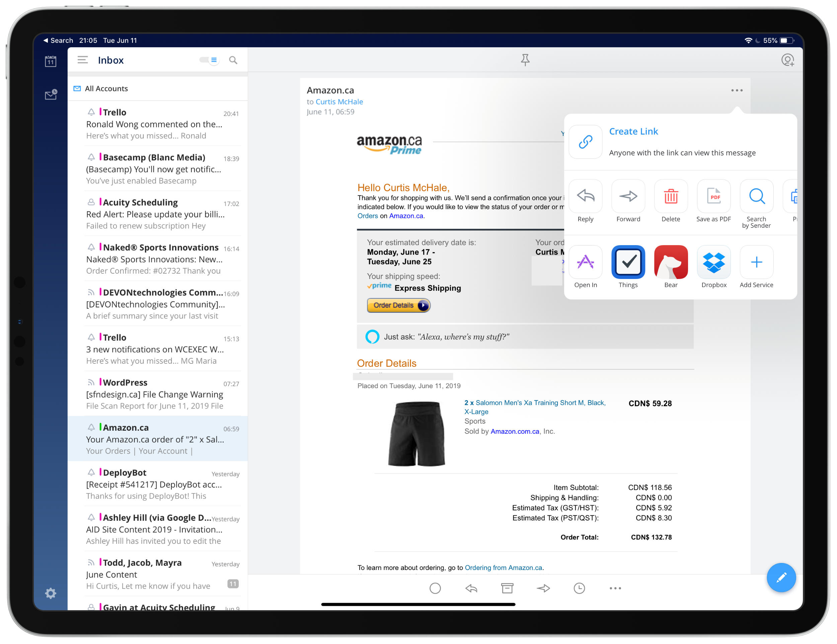The image size is (837, 644).
Task: Compose new email with pencil button
Action: coord(781,577)
